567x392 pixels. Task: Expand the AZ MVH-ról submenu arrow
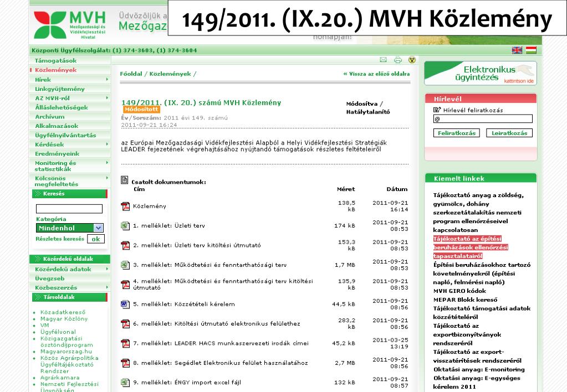coord(107,97)
